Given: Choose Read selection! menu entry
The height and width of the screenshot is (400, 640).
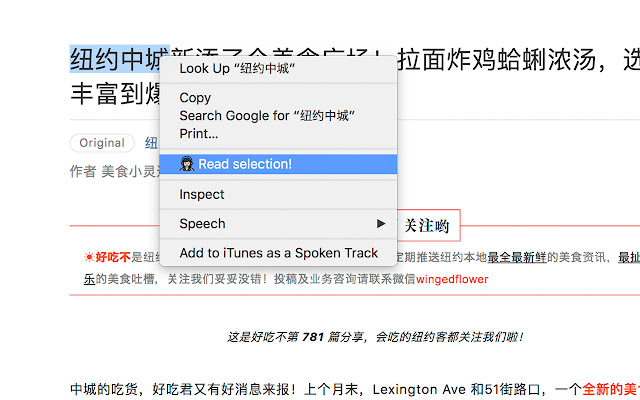Looking at the screenshot, I should (x=278, y=164).
